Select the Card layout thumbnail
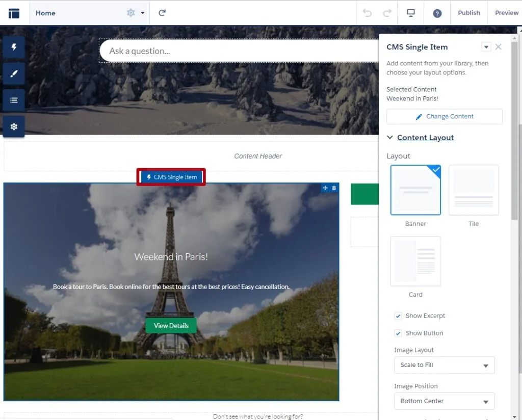 pyautogui.click(x=415, y=261)
